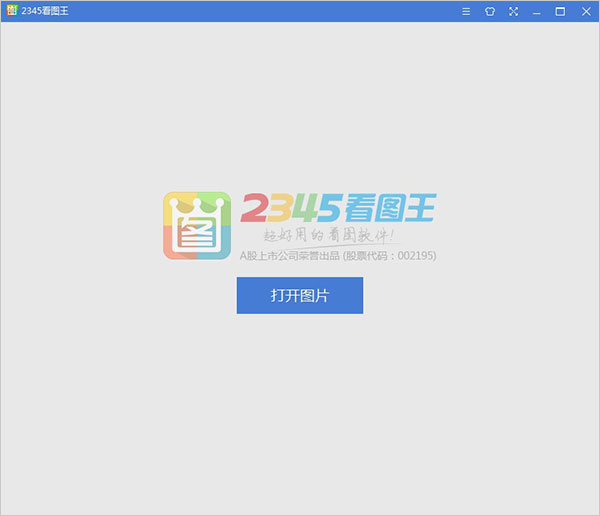Minimize the 2345看图王 window
The width and height of the screenshot is (600, 516).
(x=536, y=12)
